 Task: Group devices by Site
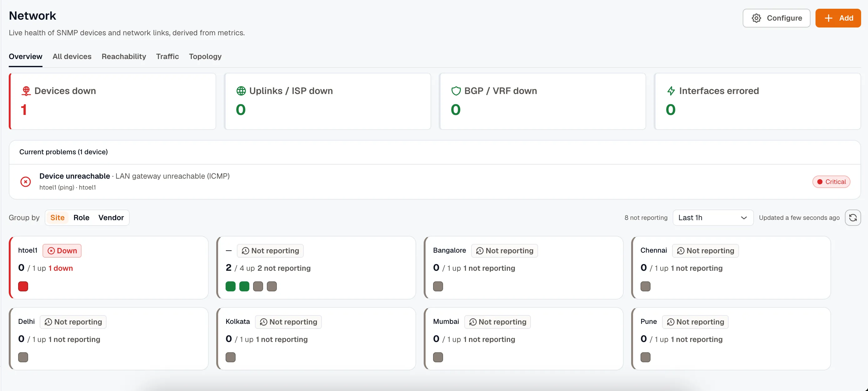(57, 218)
